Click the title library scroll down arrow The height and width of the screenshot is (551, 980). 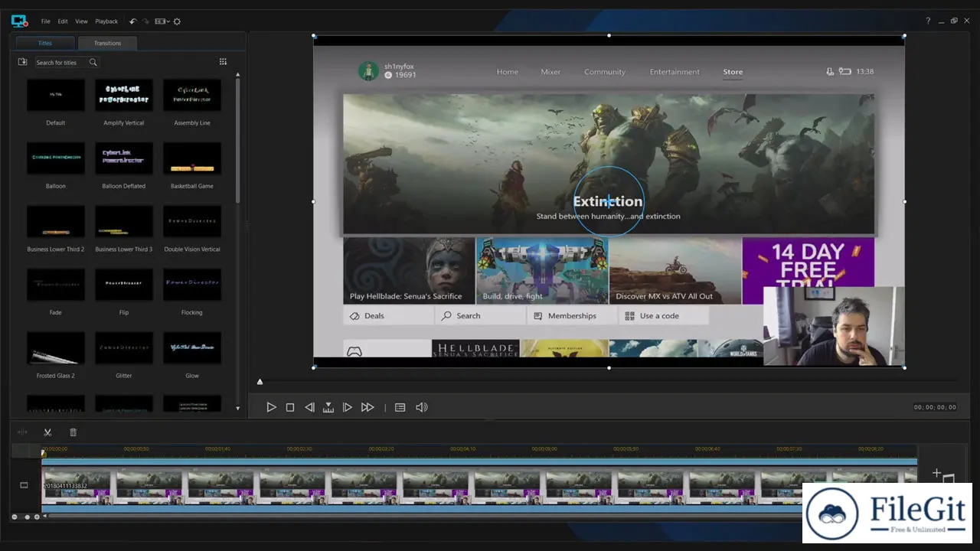pos(237,409)
